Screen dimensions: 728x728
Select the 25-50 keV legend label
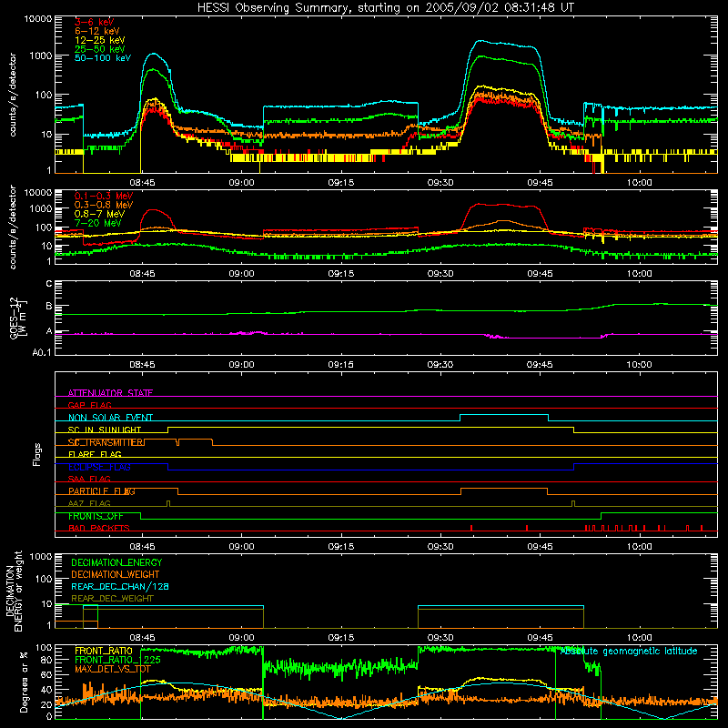click(x=100, y=49)
